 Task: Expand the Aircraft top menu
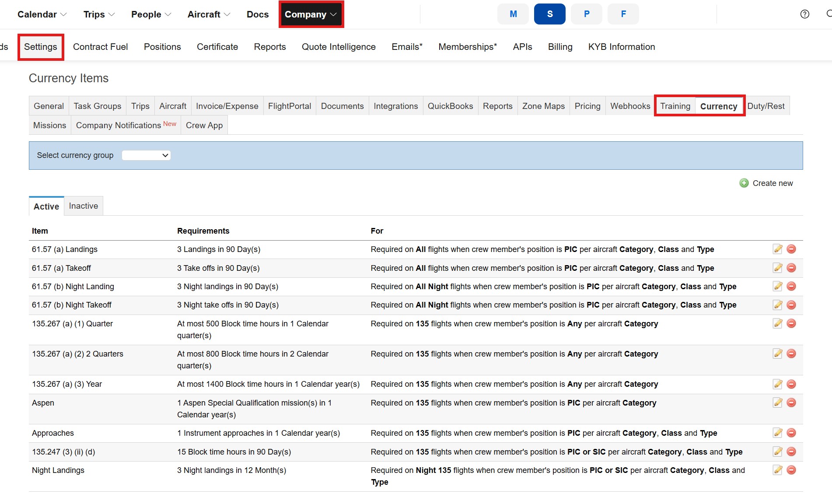click(209, 14)
